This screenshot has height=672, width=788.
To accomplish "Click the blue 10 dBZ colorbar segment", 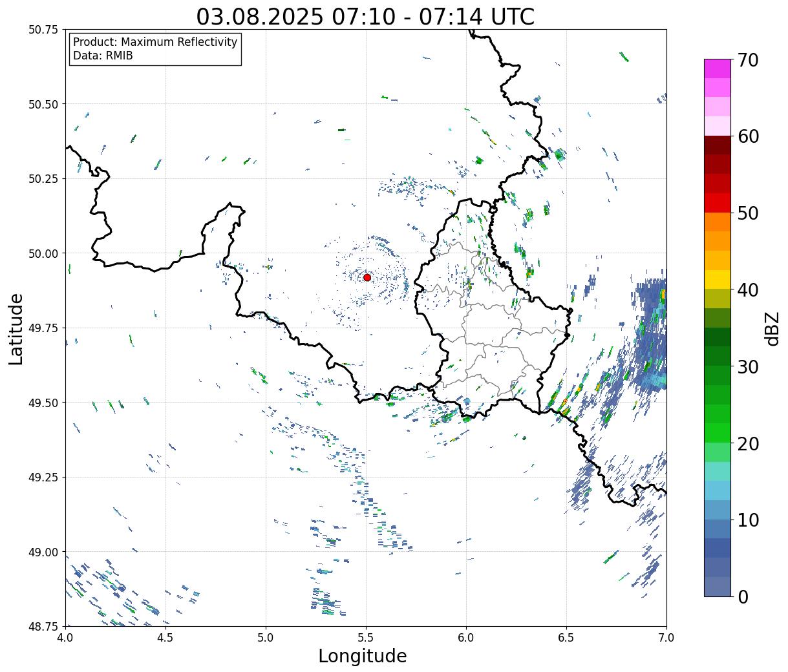I will (x=718, y=529).
